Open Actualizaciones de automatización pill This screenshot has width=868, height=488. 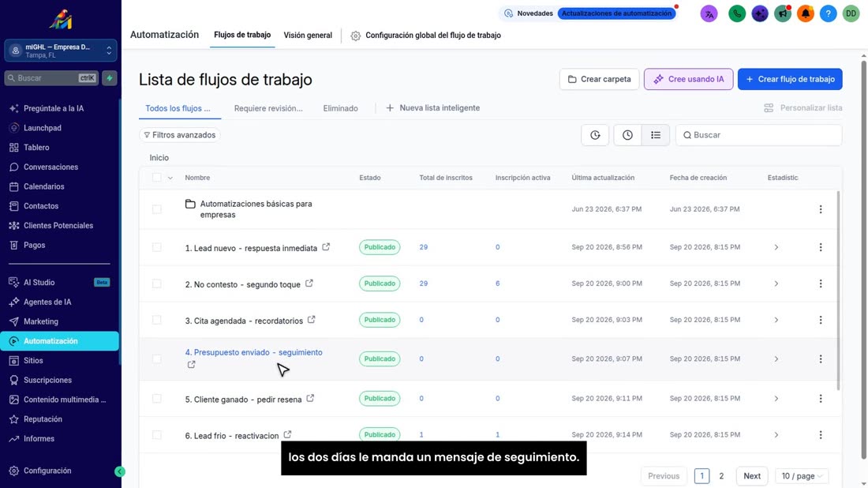point(617,13)
